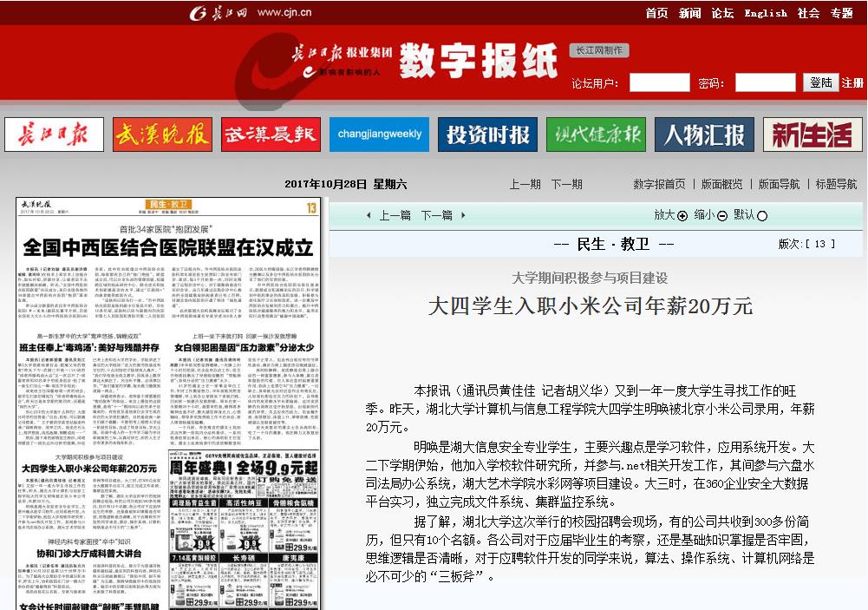Select 默认 default text size option
Image resolution: width=868 pixels, height=610 pixels.
coord(762,216)
